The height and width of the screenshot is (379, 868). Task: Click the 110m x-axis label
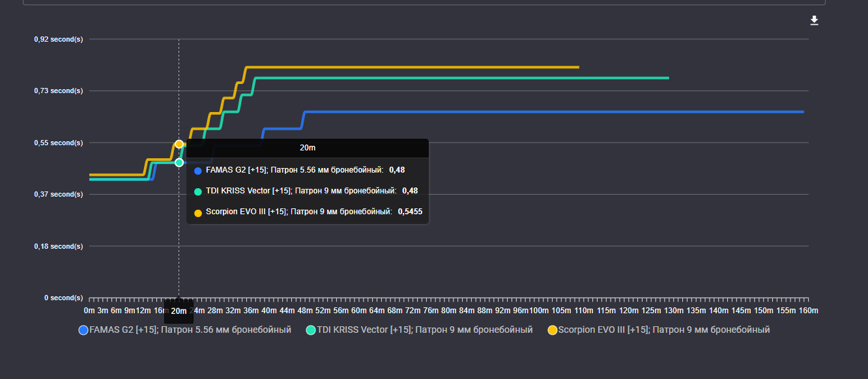(584, 310)
